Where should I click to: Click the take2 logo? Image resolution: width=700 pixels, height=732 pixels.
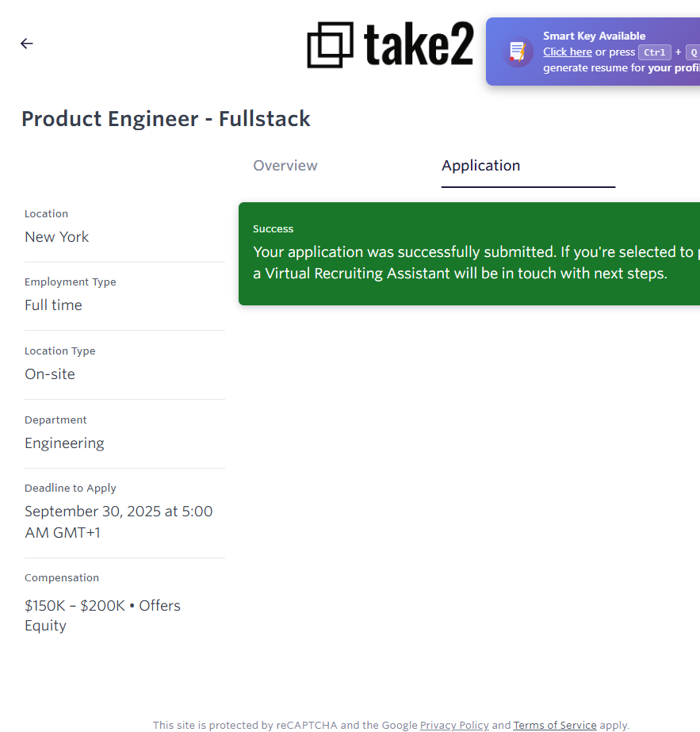[x=390, y=46]
